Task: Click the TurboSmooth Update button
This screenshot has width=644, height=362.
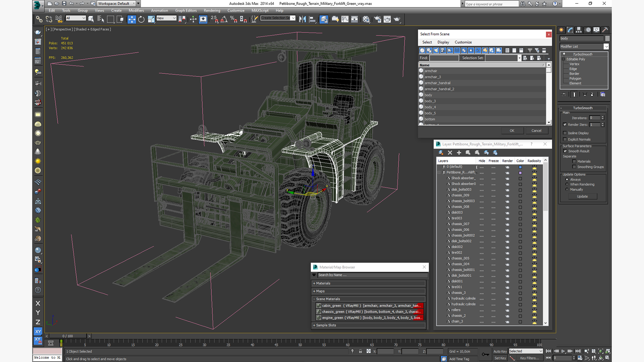Action: tap(582, 196)
